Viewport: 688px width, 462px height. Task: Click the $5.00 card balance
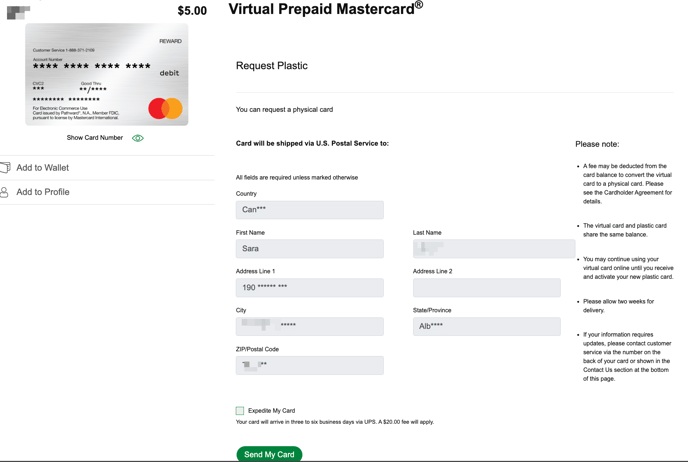click(192, 11)
